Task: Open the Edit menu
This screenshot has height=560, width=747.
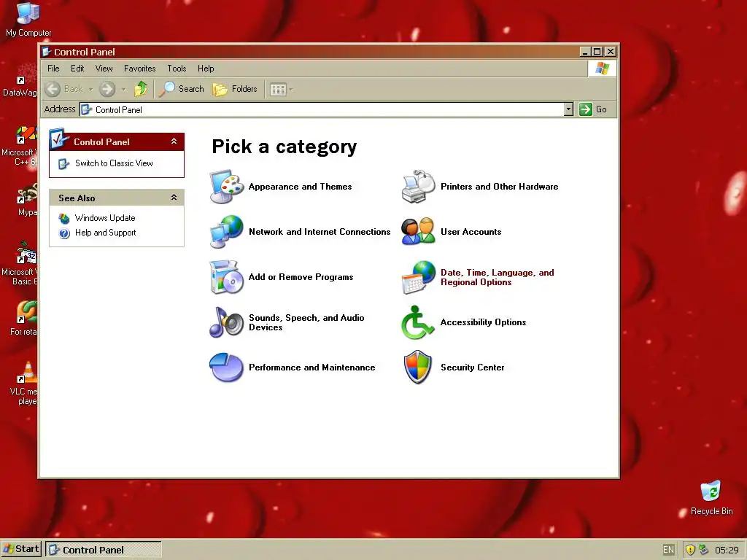Action: [77, 69]
